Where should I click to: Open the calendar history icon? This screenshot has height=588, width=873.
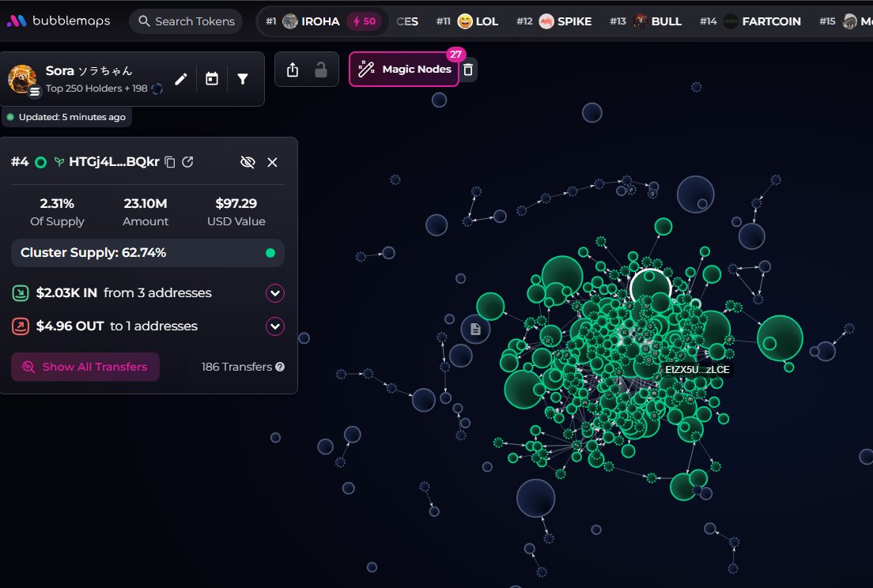coord(211,79)
